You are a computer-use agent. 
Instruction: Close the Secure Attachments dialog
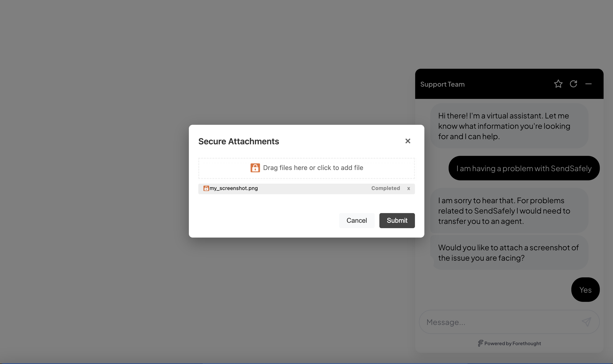[x=408, y=141]
